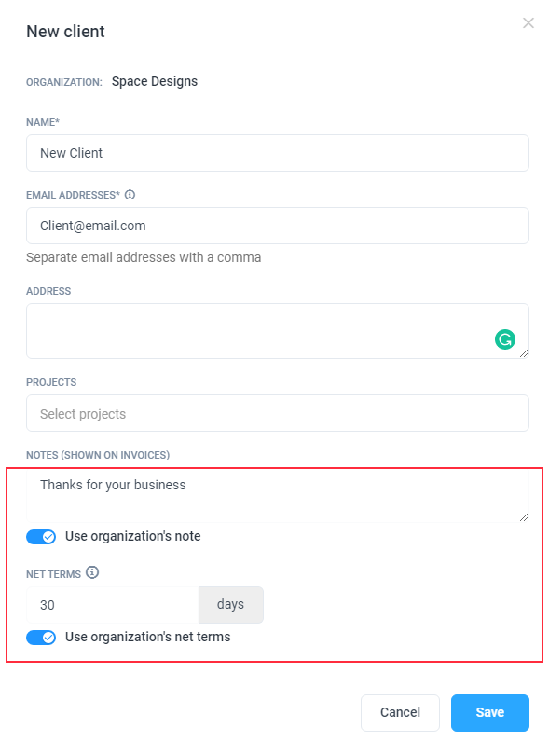Open the Select projects dropdown
This screenshot has width=549, height=756.
point(278,413)
